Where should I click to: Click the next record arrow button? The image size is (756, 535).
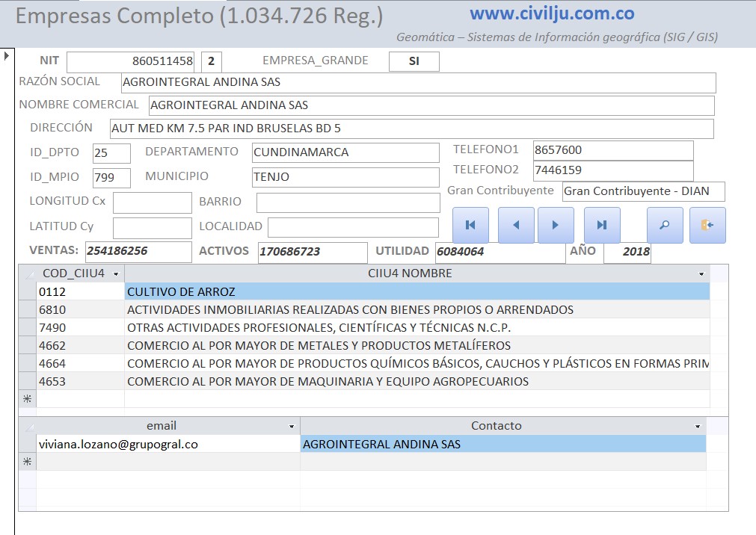[x=556, y=225]
